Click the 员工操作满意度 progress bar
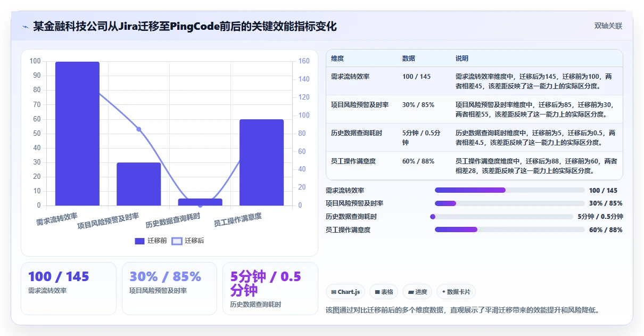Image resolution: width=644 pixels, height=336 pixels. click(510, 230)
